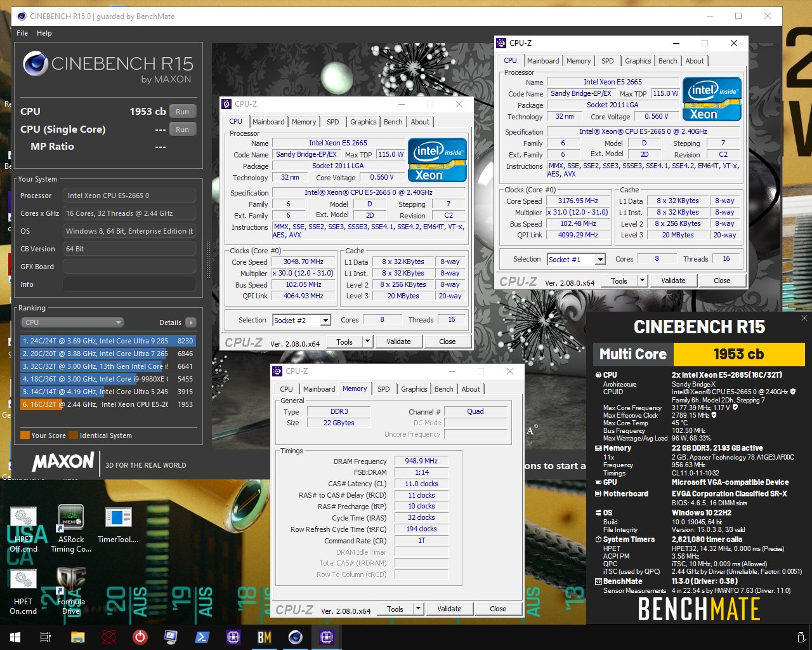The height and width of the screenshot is (650, 812).
Task: Open the Windows Start menu
Action: pos(15,637)
